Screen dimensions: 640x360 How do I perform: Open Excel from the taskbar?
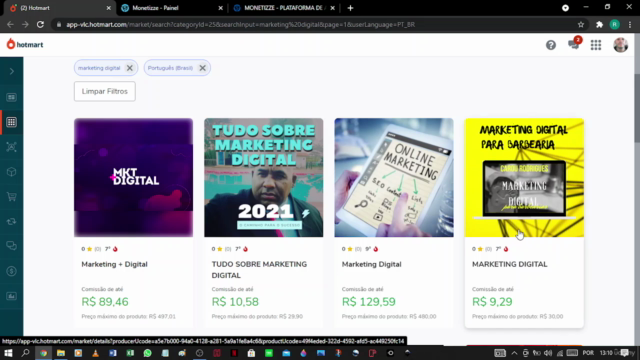pyautogui.click(x=130, y=353)
